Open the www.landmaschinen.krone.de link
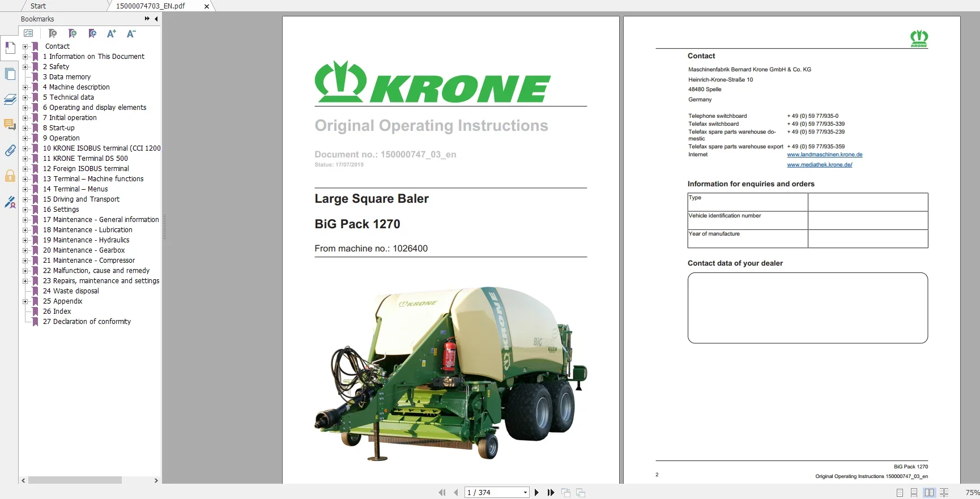The image size is (980, 499). pos(824,155)
